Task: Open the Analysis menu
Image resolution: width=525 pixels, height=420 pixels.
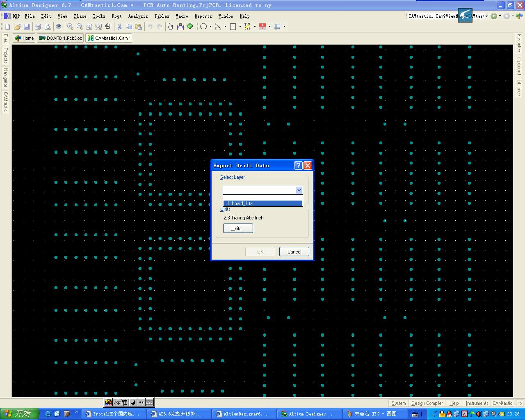Action: click(x=138, y=16)
